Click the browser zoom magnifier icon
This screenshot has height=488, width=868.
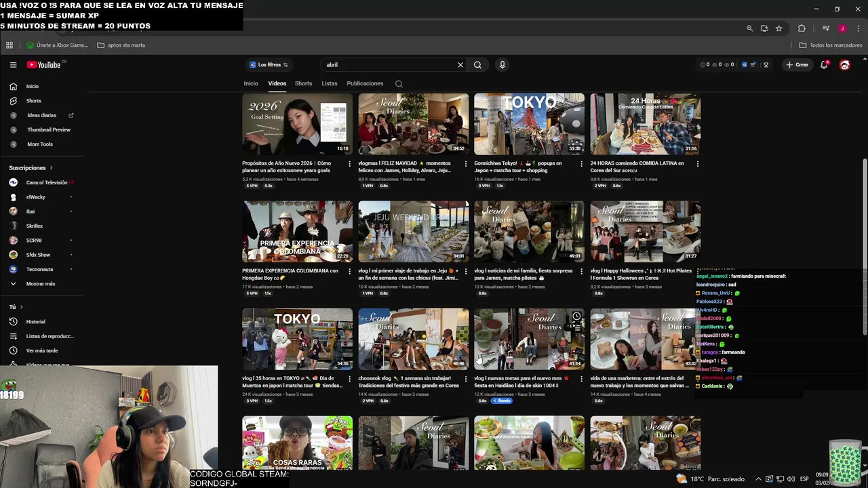point(749,28)
